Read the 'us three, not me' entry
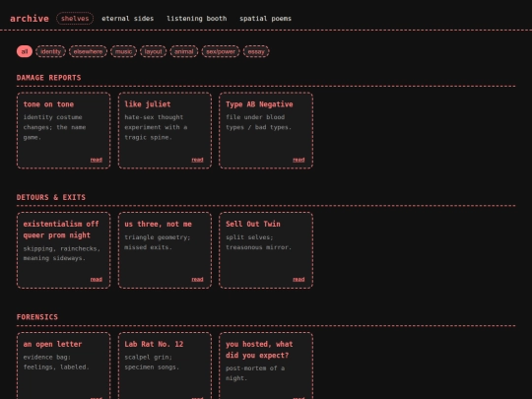This screenshot has width=532, height=399. (197, 279)
